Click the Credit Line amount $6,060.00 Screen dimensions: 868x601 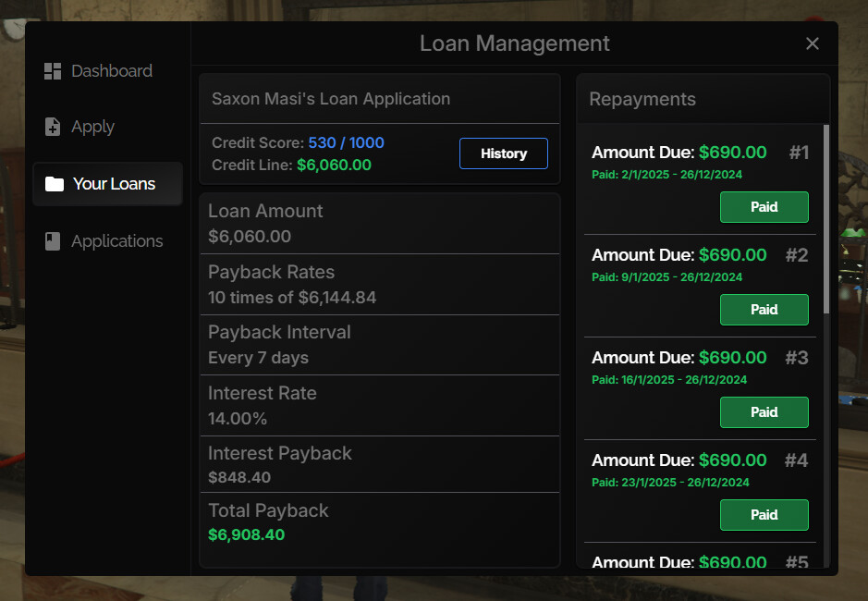335,165
